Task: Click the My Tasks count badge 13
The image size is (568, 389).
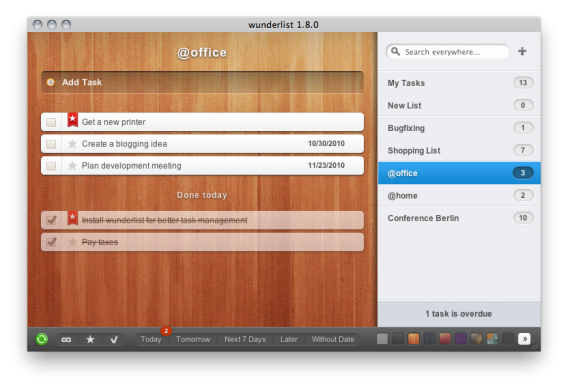Action: point(523,83)
